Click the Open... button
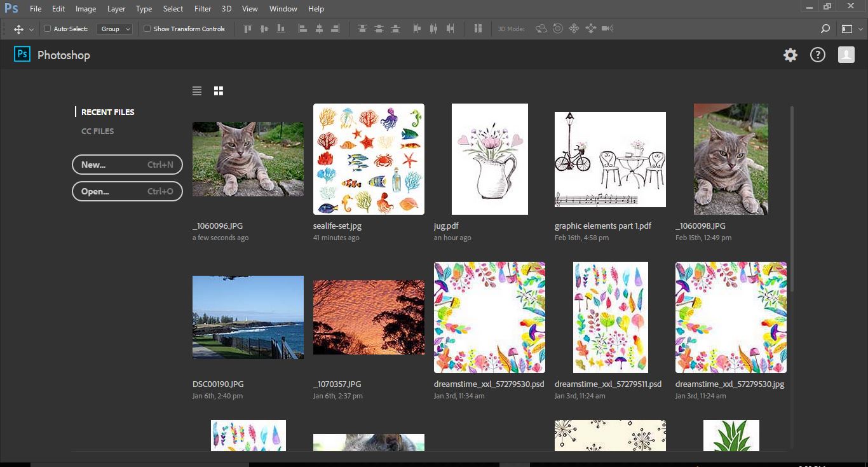 click(x=127, y=191)
